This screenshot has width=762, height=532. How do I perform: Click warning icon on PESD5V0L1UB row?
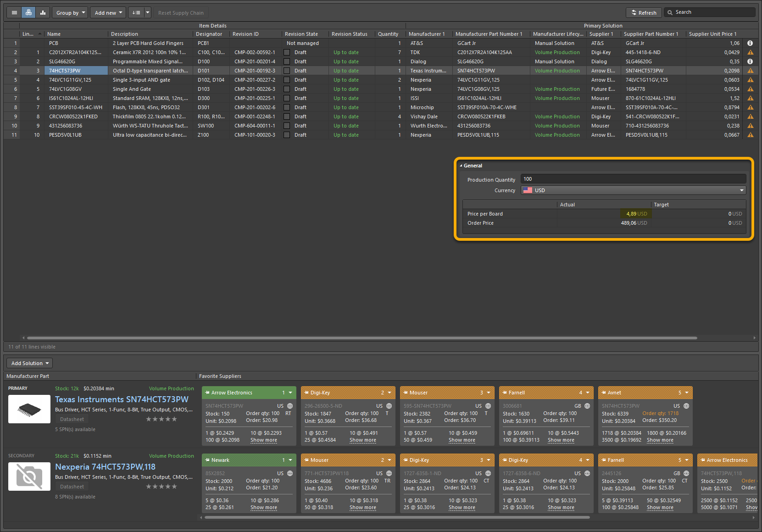tap(750, 135)
